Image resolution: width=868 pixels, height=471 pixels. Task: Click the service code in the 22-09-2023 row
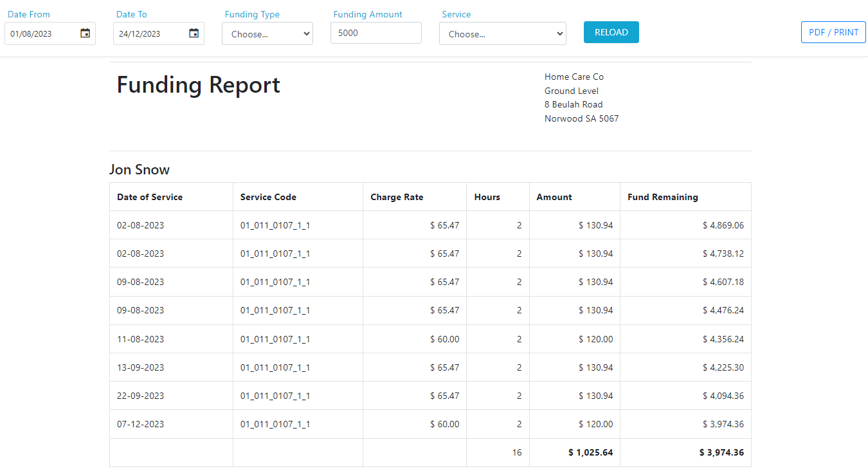click(x=275, y=396)
